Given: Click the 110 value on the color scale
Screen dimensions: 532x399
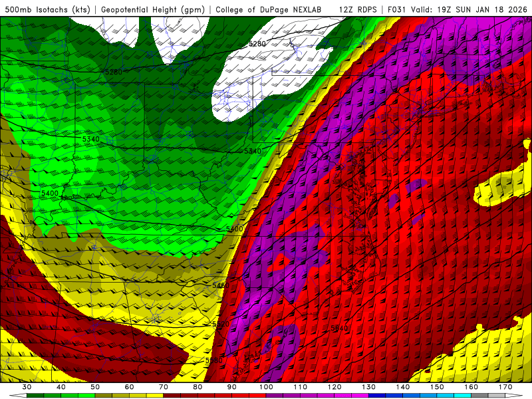Looking at the screenshot, I should 301,387.
